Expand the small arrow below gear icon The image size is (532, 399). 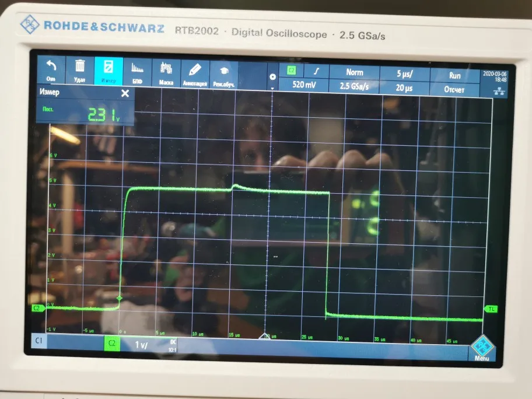point(272,88)
